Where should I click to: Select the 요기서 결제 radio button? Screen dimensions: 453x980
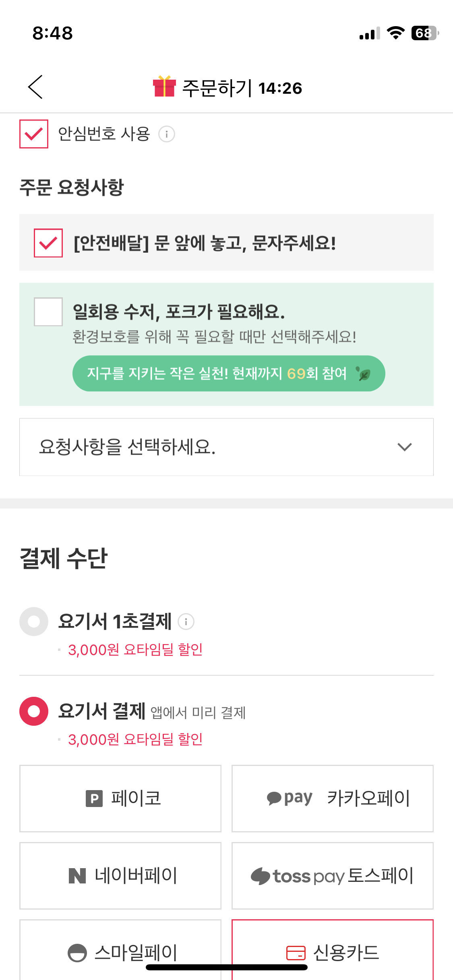pyautogui.click(x=34, y=711)
